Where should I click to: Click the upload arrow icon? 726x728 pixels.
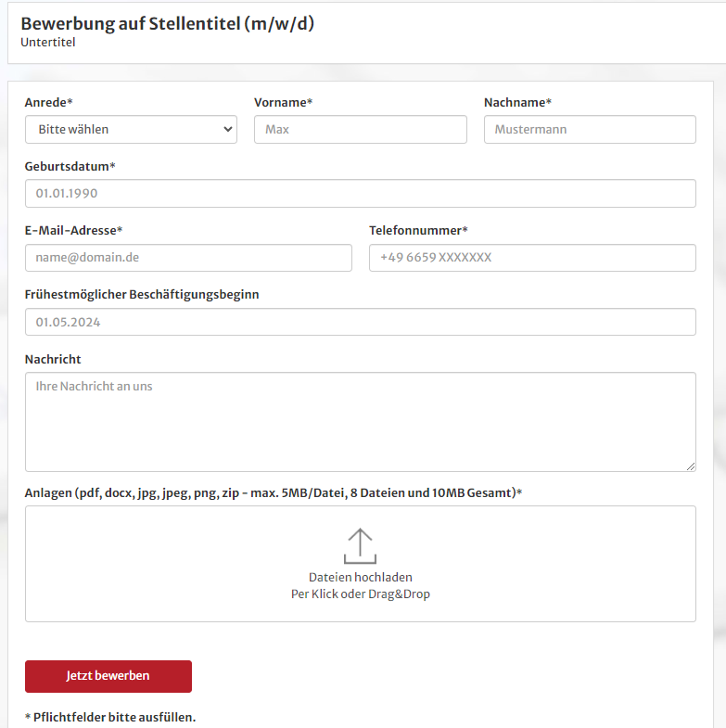[x=360, y=545]
